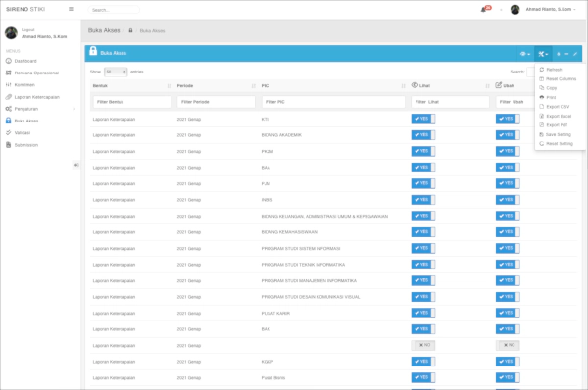Toggle Lihat for PUSAT KARIR row

click(x=423, y=313)
